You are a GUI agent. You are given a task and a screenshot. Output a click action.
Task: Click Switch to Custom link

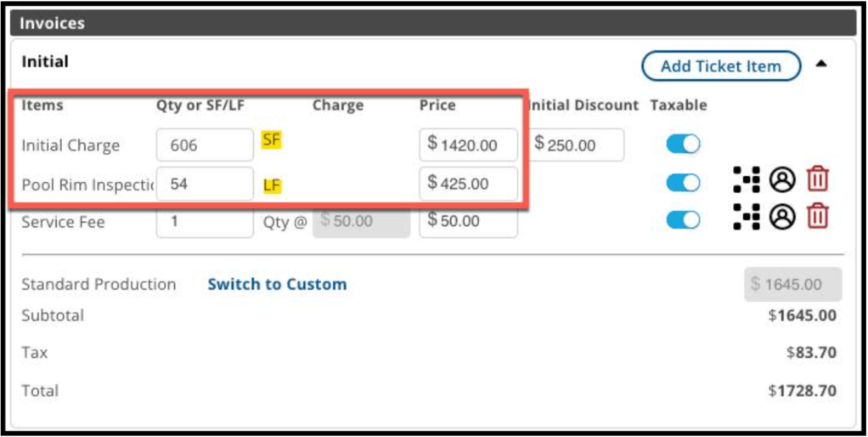[x=277, y=284]
